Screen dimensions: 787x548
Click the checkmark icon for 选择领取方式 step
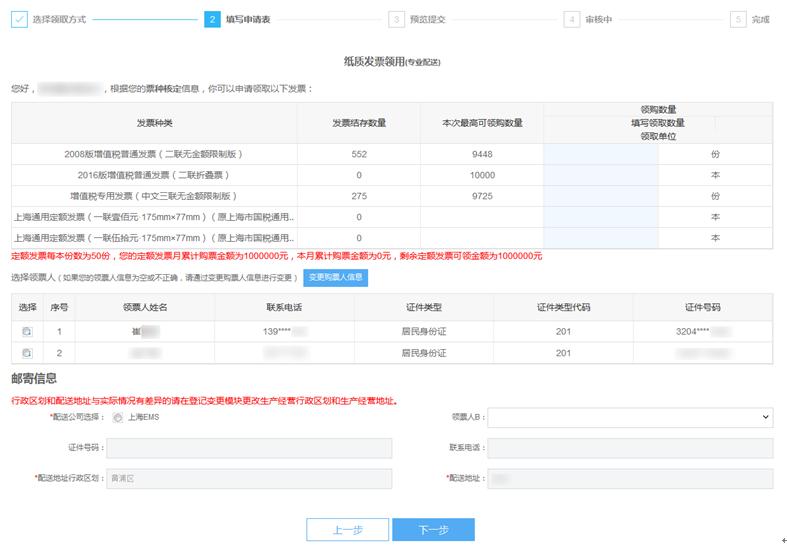(19, 19)
